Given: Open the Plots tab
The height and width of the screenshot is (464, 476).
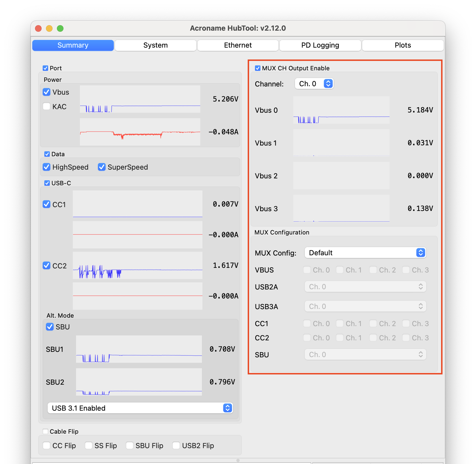Looking at the screenshot, I should point(402,45).
